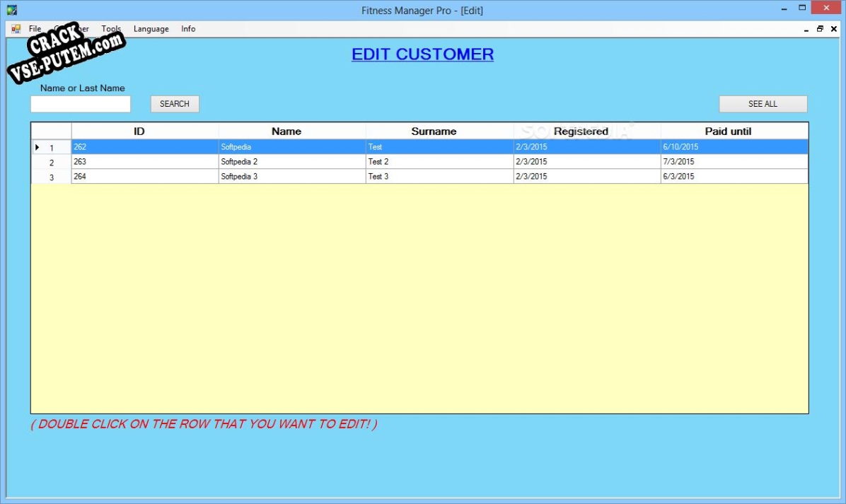Open the File menu

click(35, 29)
